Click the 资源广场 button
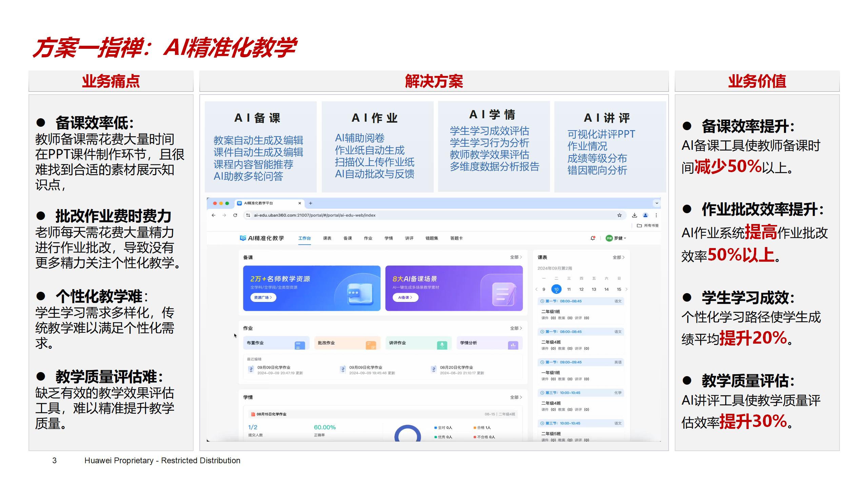The image size is (868, 488). pyautogui.click(x=263, y=297)
